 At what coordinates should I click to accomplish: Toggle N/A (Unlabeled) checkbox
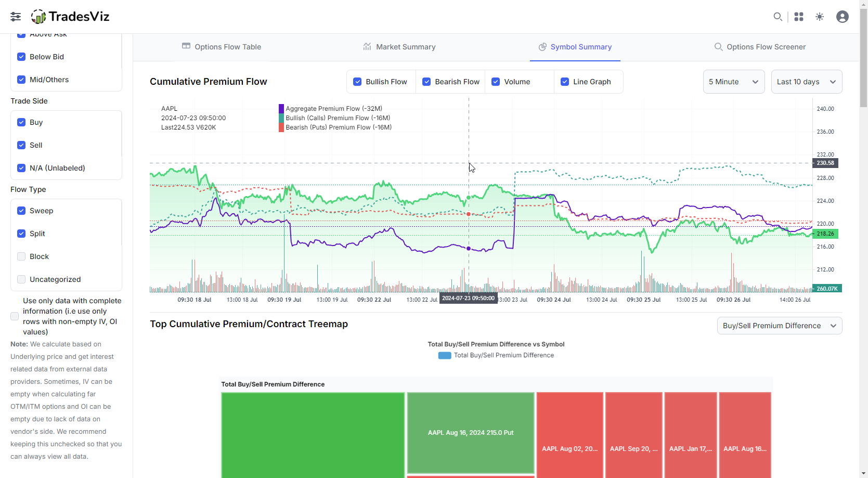coord(21,168)
